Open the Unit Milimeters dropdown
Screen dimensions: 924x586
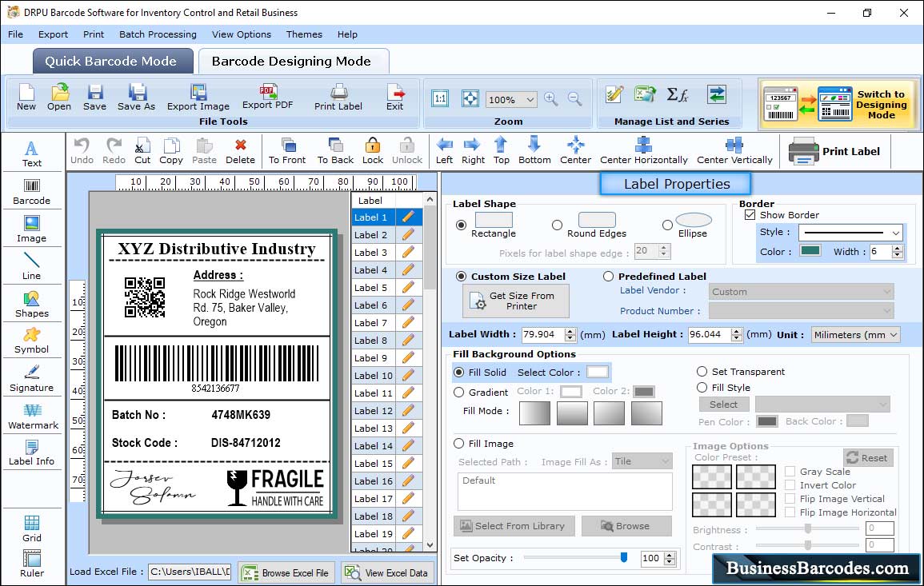click(x=855, y=334)
